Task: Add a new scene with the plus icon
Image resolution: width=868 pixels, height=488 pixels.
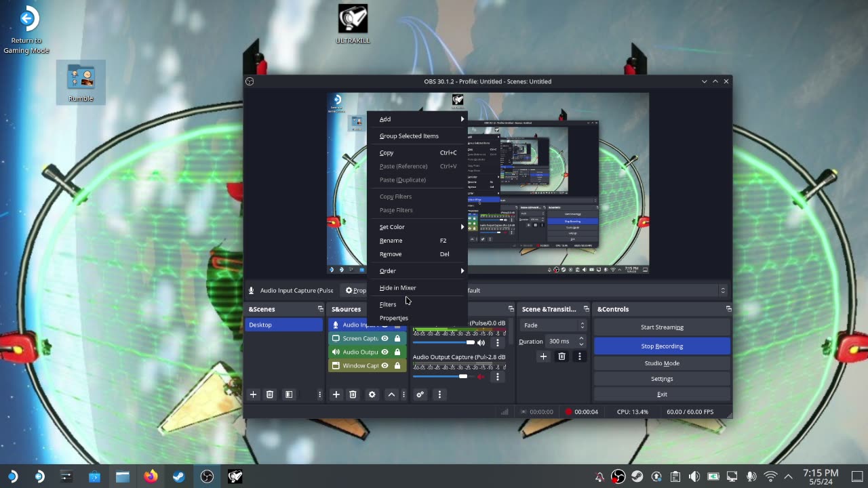Action: click(253, 394)
